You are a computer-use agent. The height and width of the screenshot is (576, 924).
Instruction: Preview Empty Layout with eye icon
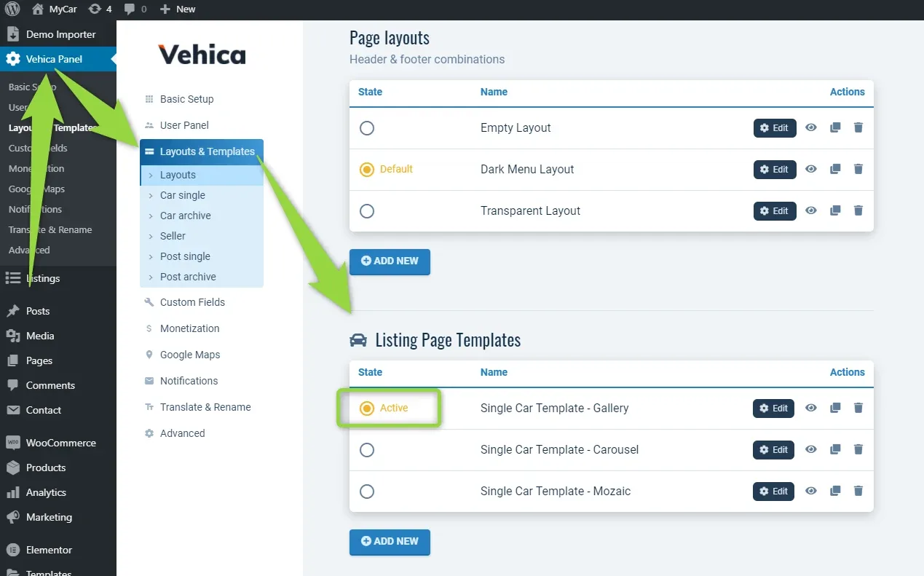click(x=811, y=127)
